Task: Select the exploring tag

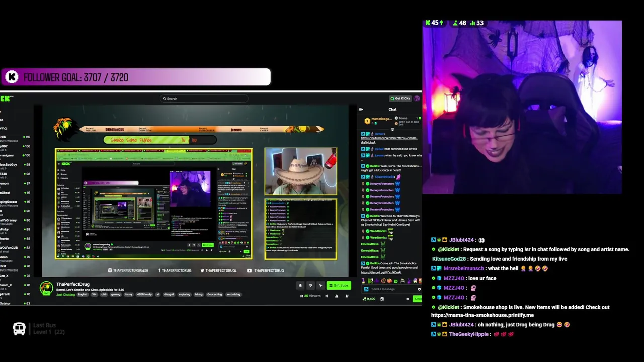Action: point(184,295)
